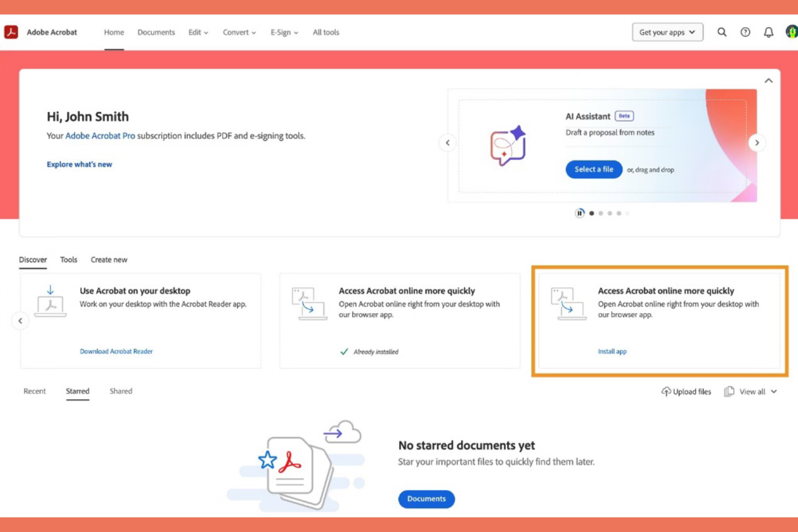Select the third carousel dot
This screenshot has width=798, height=532.
(610, 213)
